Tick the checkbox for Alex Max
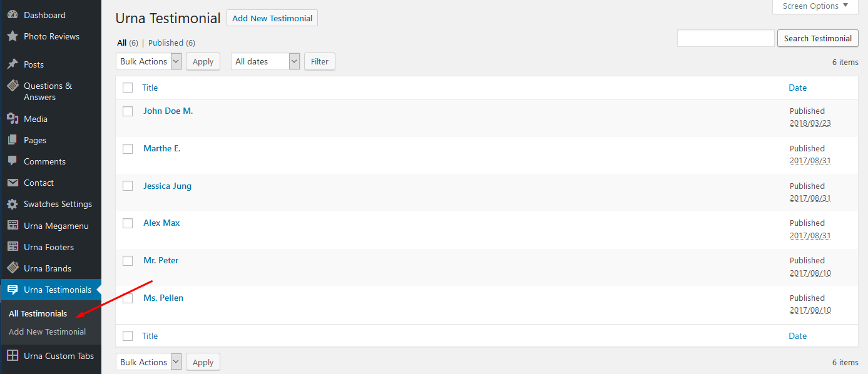This screenshot has height=374, width=868. point(128,223)
